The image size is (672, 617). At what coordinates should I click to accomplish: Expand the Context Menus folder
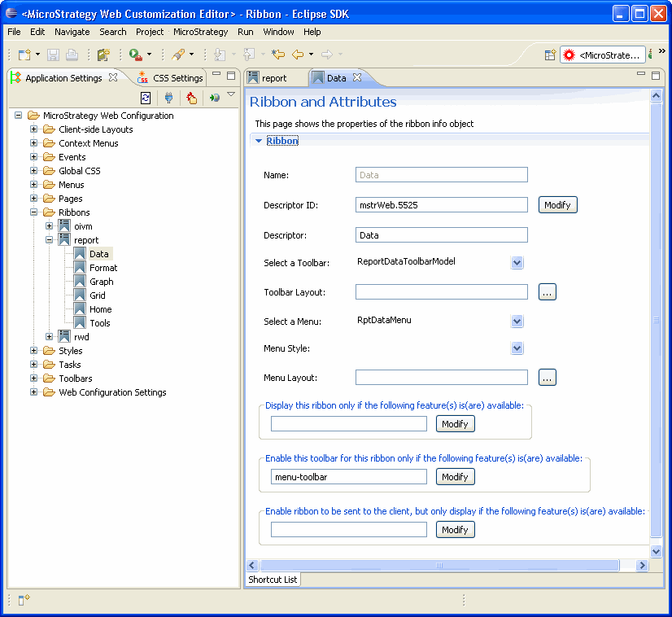pyautogui.click(x=34, y=142)
